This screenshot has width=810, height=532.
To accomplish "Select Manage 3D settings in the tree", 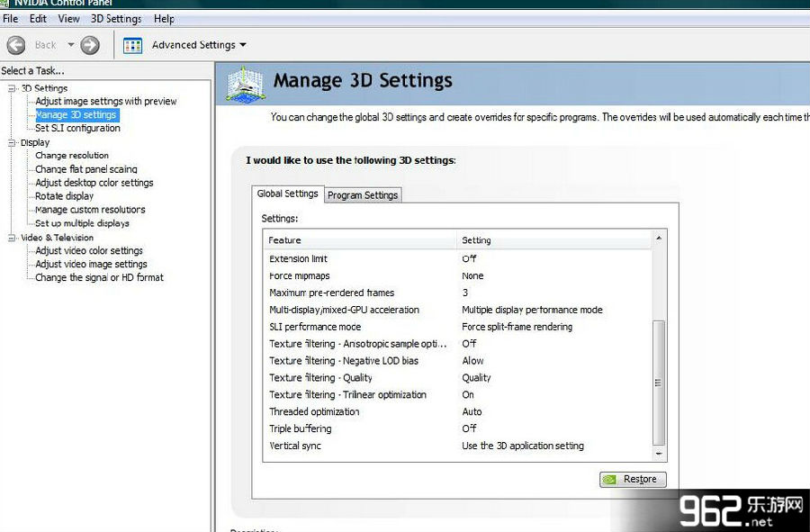I will (76, 114).
